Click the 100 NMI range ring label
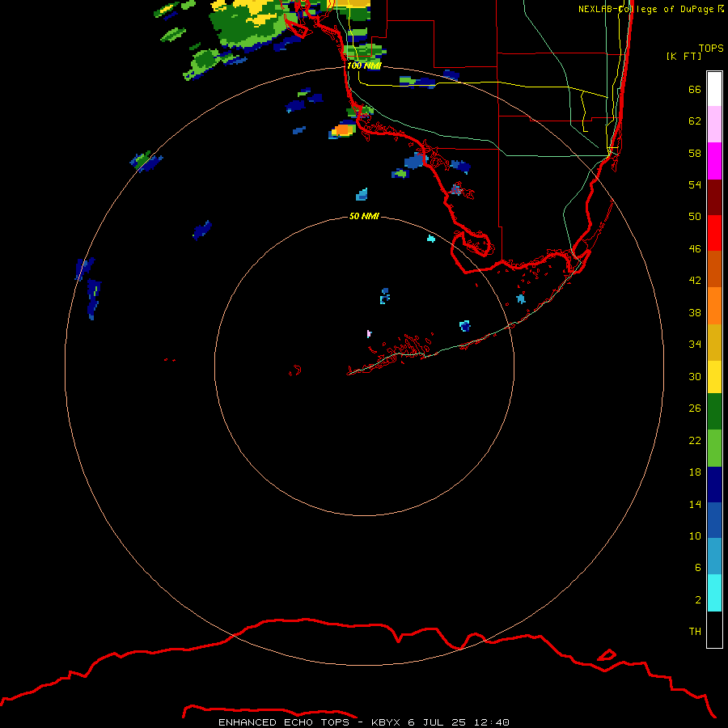The image size is (728, 728). pyautogui.click(x=363, y=66)
